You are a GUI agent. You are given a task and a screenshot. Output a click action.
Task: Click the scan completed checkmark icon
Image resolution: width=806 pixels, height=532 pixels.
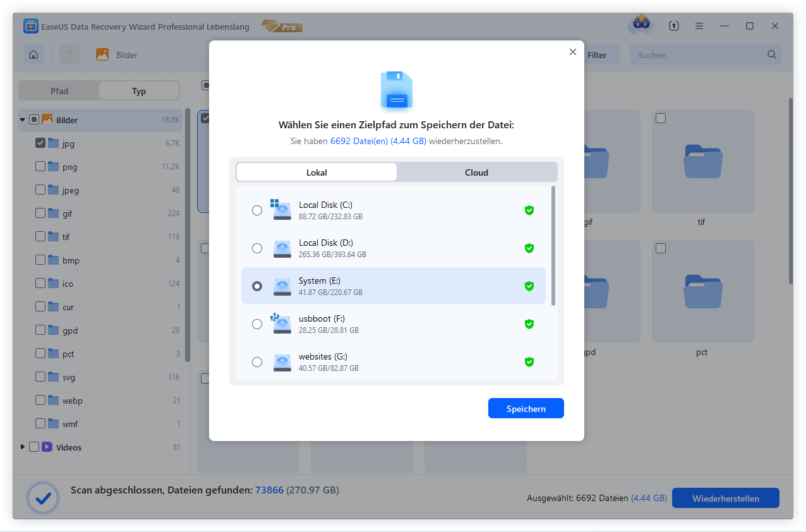[x=43, y=499]
